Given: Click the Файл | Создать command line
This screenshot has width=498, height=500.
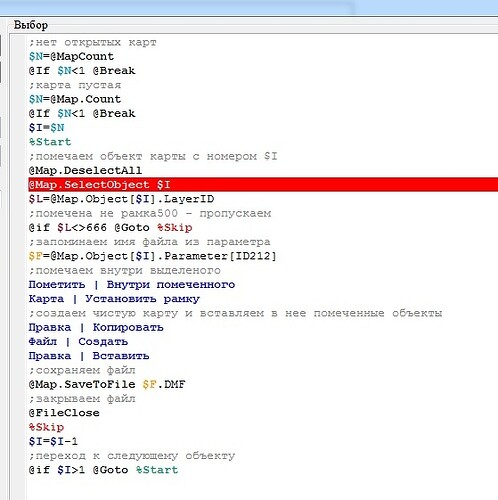Looking at the screenshot, I should coord(78,342).
